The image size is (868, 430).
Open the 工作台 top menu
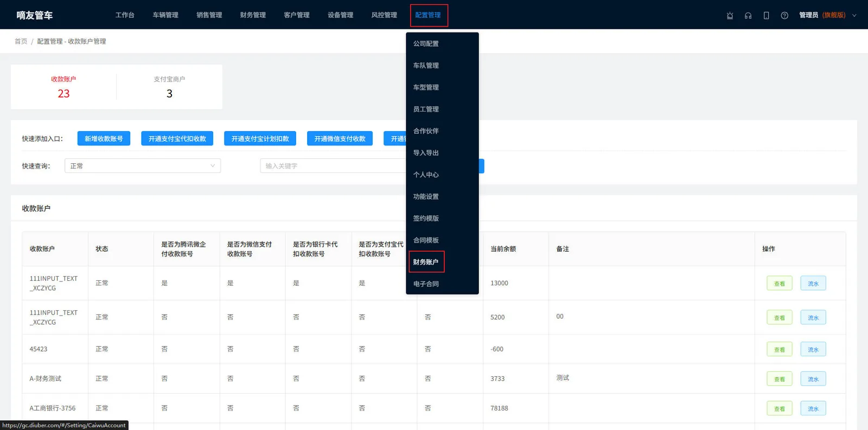pos(125,15)
